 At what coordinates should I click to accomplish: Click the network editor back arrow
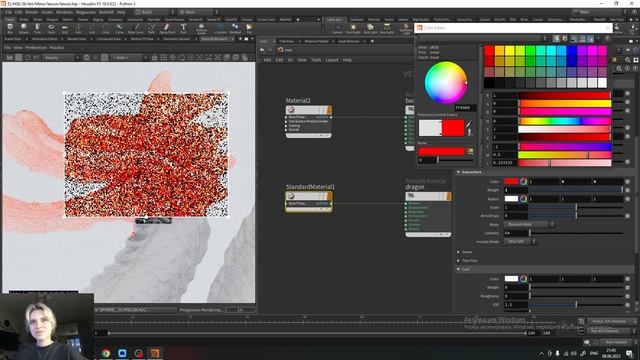tap(262, 50)
